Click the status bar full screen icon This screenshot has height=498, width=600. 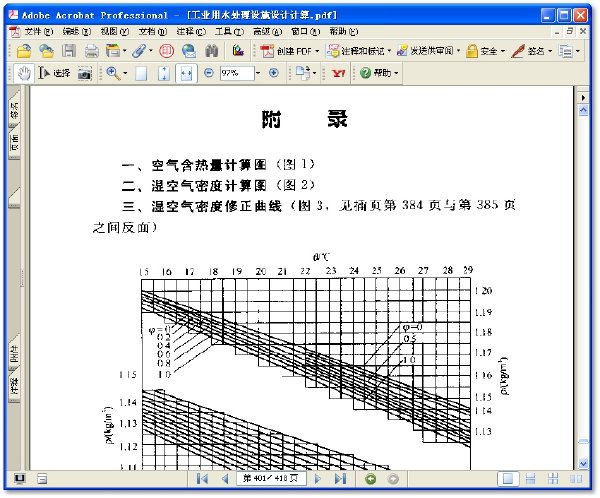(20, 478)
